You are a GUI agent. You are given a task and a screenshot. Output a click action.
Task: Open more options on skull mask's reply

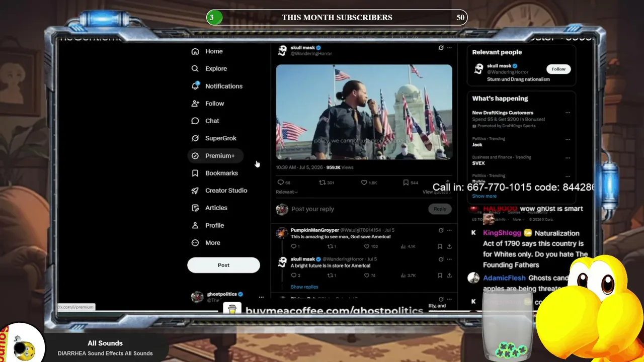449,259
